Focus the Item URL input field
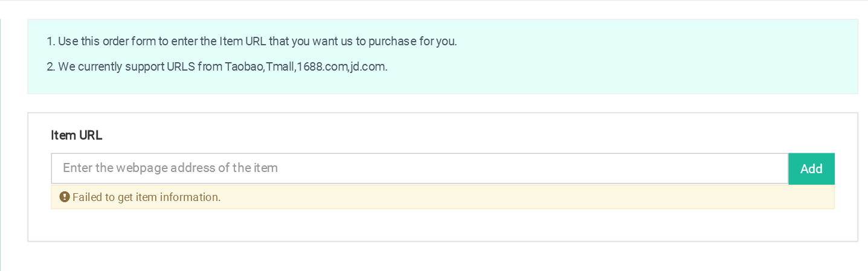868x271 pixels. [420, 168]
